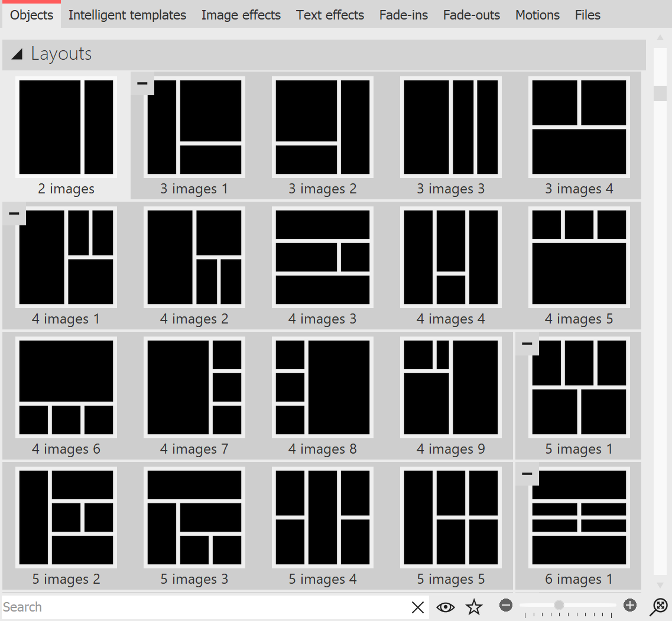Click the minus badge on '5 images 1'
The image size is (672, 621).
526,344
